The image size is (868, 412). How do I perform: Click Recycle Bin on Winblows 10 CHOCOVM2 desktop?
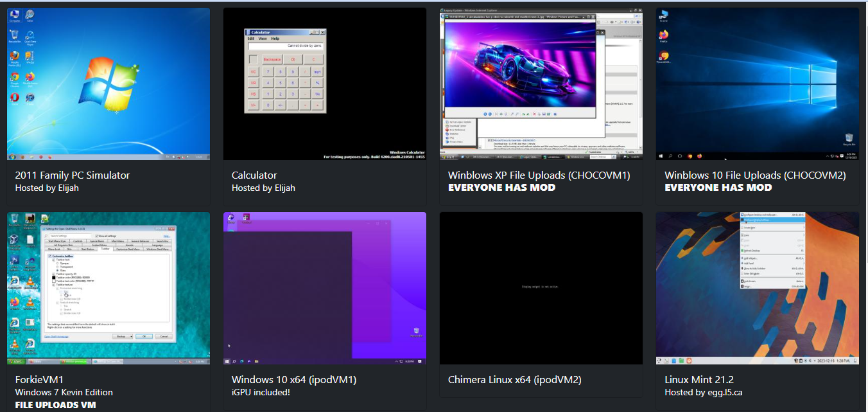click(849, 138)
